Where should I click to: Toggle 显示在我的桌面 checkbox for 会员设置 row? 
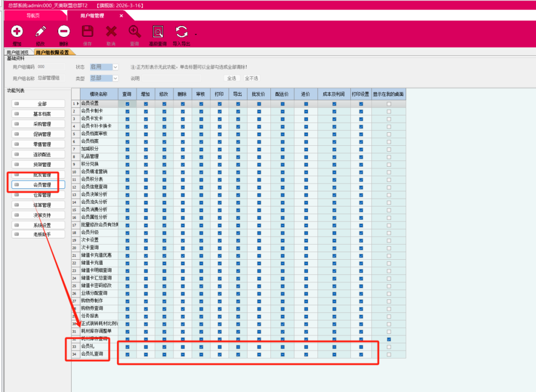pyautogui.click(x=389, y=104)
